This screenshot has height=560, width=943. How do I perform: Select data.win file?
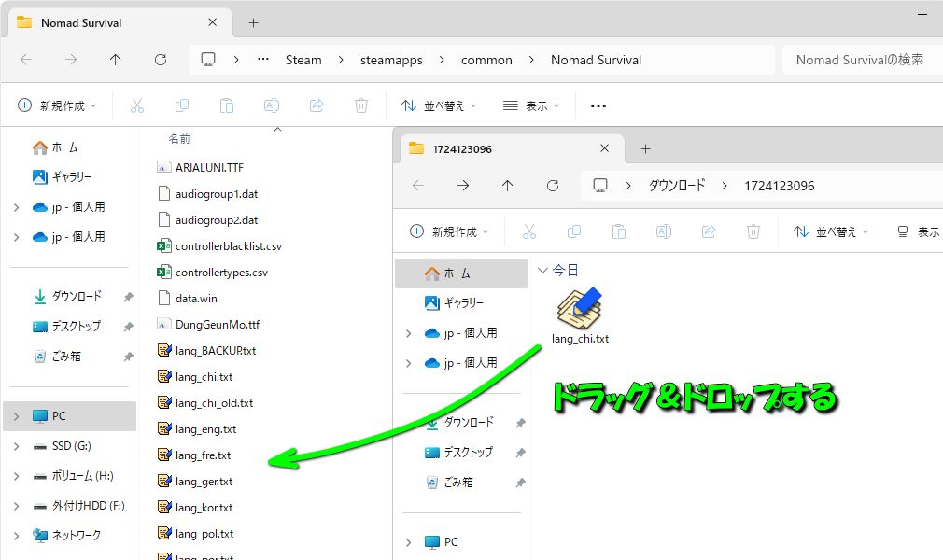click(187, 299)
